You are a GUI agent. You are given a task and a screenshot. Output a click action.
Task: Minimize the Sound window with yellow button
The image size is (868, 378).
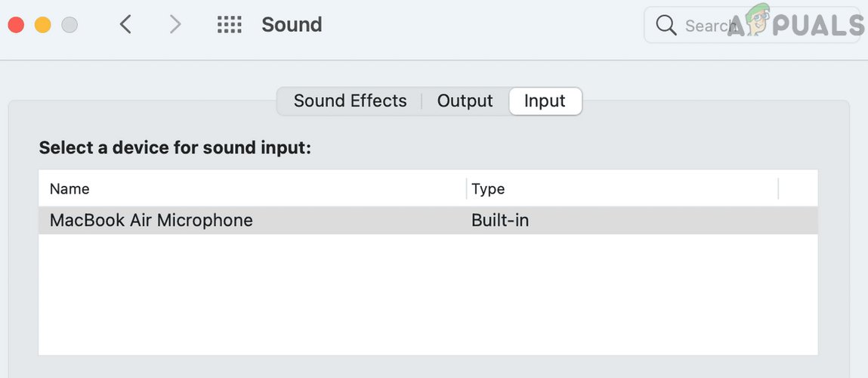[43, 25]
